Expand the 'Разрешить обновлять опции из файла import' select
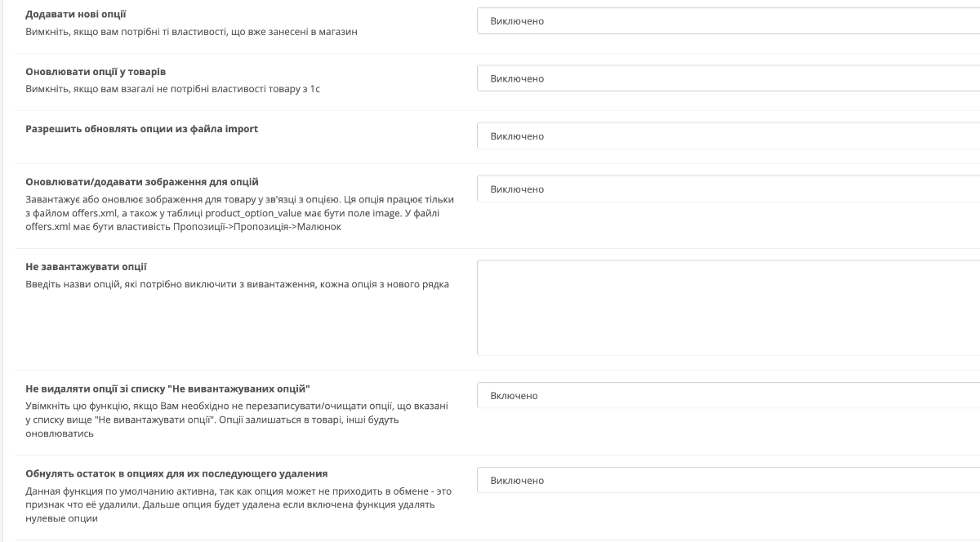Viewport: 980px width, 542px height. point(728,135)
